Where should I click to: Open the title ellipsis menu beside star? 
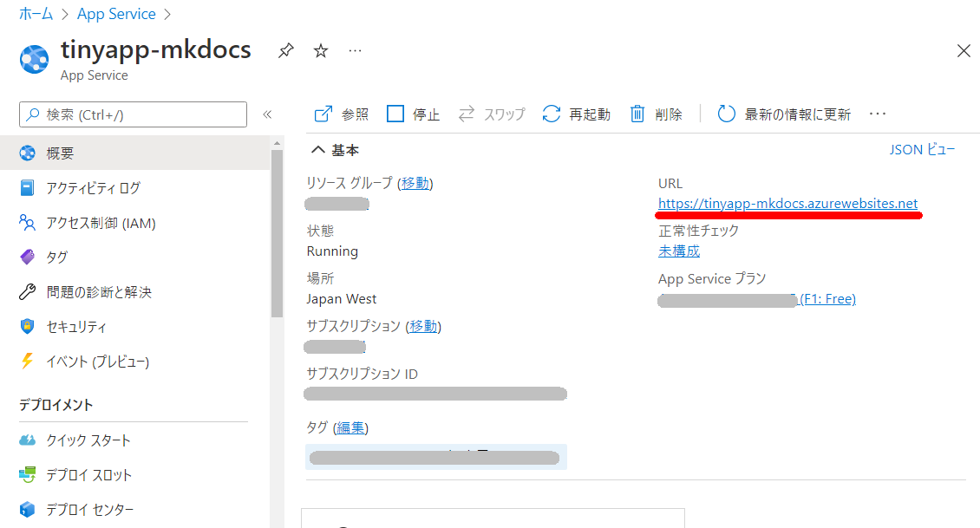click(355, 51)
